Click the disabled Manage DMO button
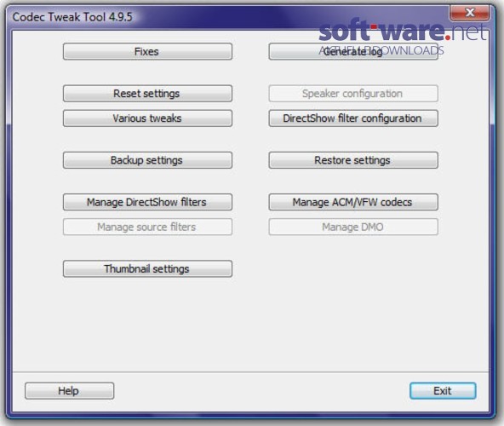 (x=353, y=227)
